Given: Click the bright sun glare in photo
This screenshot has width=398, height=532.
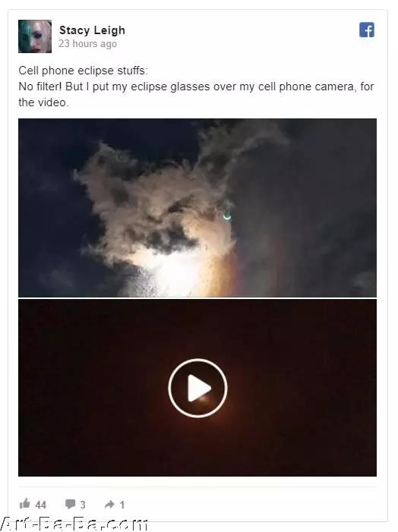Looking at the screenshot, I should [176, 273].
